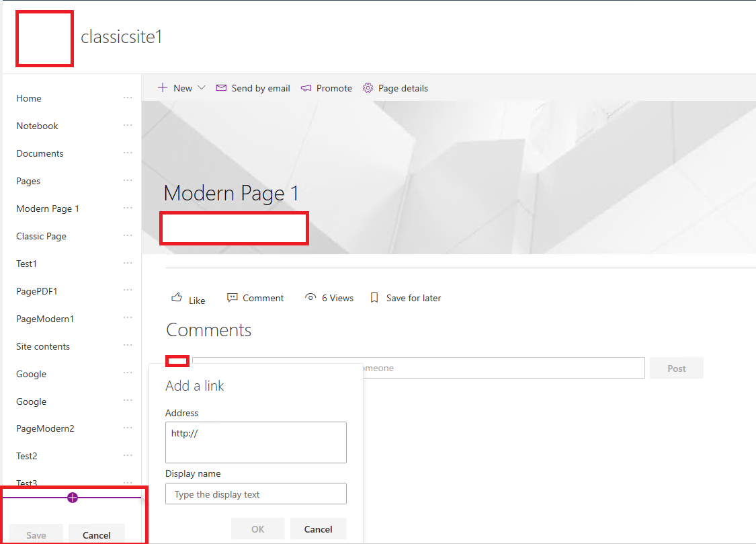Expand the New dropdown chevron
Viewport: 756px width, 544px height.
202,88
